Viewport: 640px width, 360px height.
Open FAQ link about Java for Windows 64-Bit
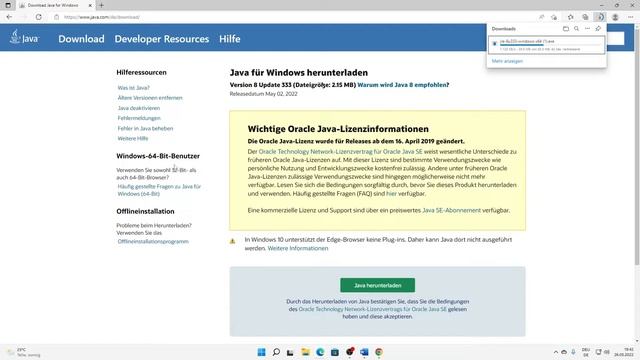[x=159, y=190]
